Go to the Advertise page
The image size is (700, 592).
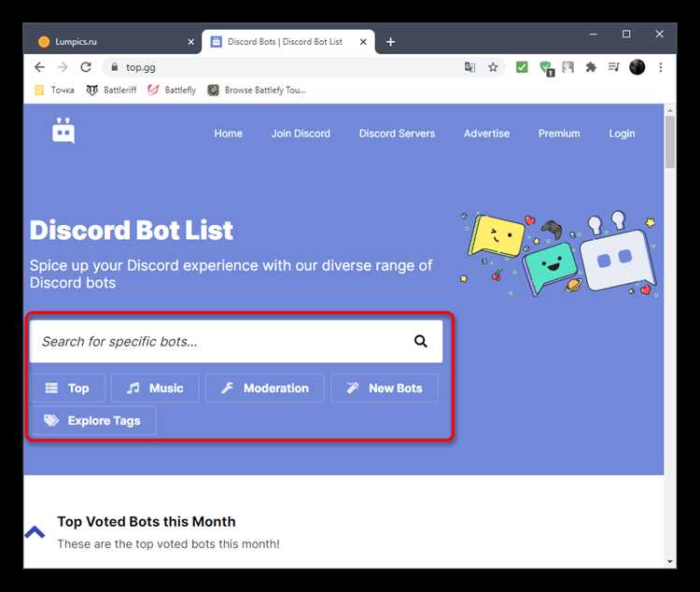click(x=486, y=134)
